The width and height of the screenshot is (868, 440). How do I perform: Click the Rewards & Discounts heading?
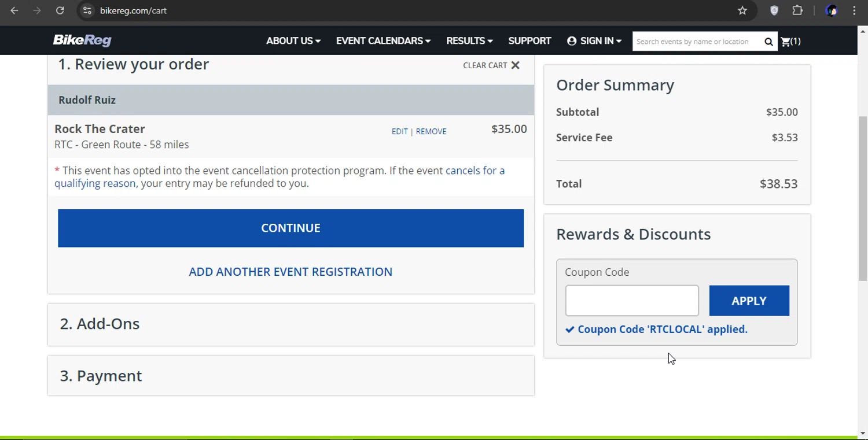click(x=633, y=234)
